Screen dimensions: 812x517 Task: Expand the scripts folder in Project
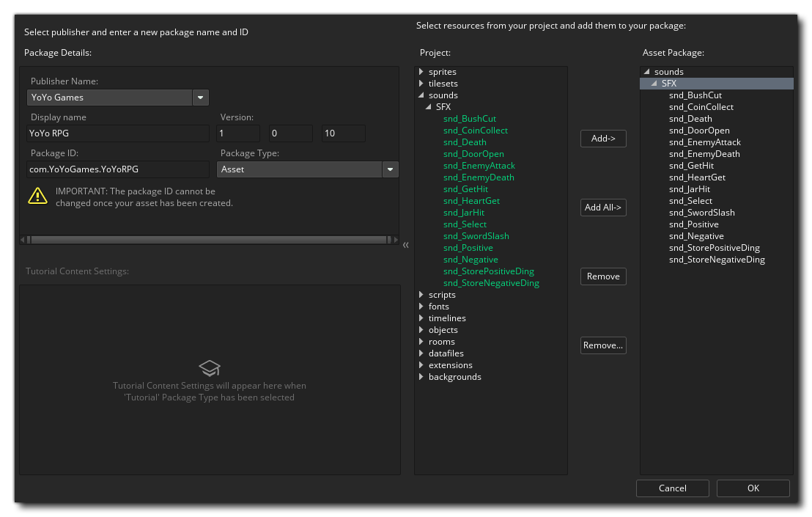point(421,295)
